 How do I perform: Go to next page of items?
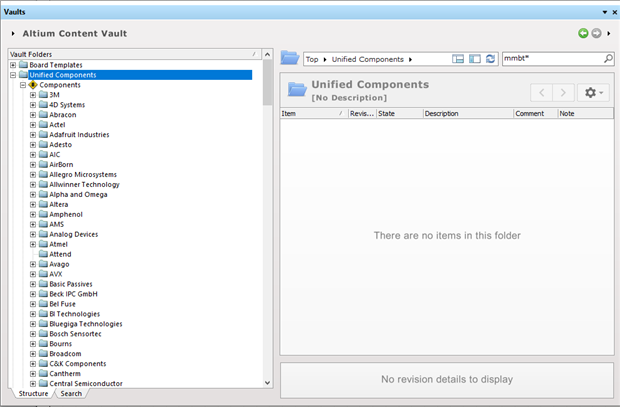(x=563, y=93)
